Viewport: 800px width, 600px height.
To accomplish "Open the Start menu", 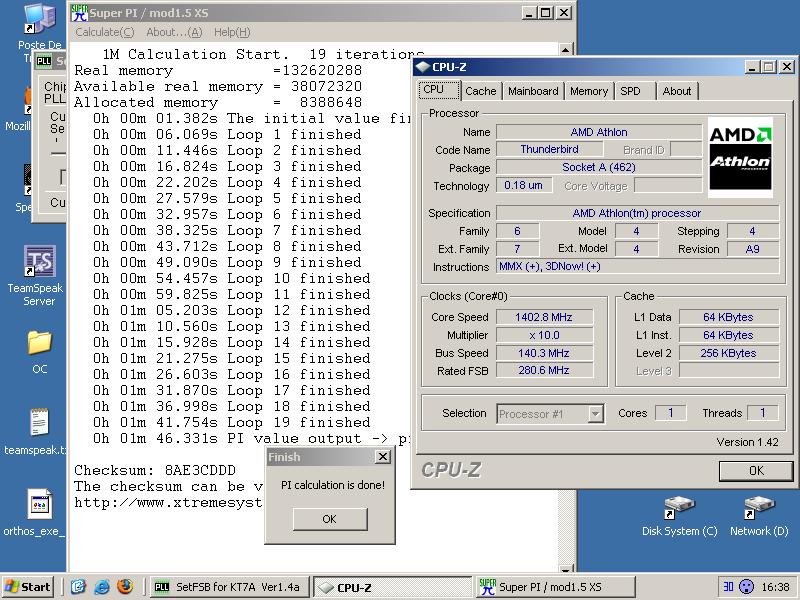I will 28,587.
